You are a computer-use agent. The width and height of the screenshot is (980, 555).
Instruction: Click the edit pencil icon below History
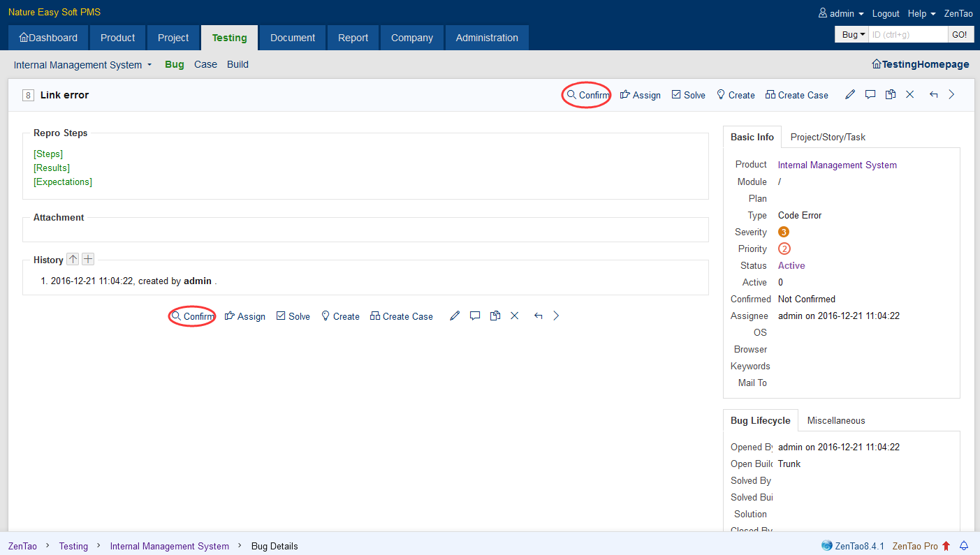[455, 316]
